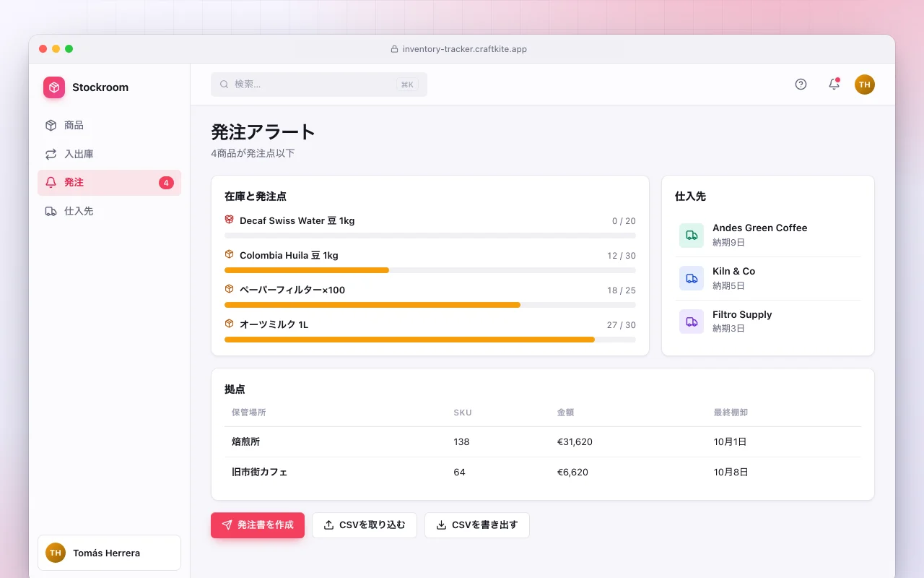924x578 pixels.
Task: Click the 最終棚卸 column header
Action: pos(731,413)
